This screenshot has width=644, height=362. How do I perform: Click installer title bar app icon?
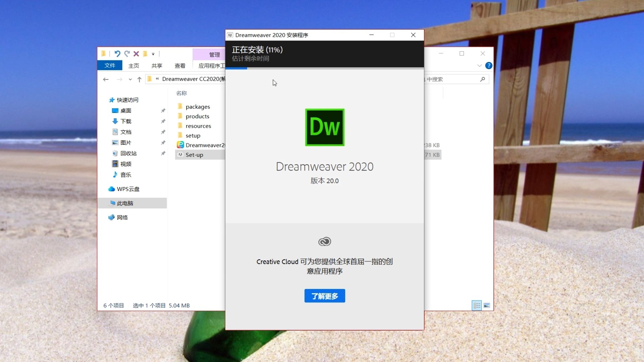click(x=230, y=35)
